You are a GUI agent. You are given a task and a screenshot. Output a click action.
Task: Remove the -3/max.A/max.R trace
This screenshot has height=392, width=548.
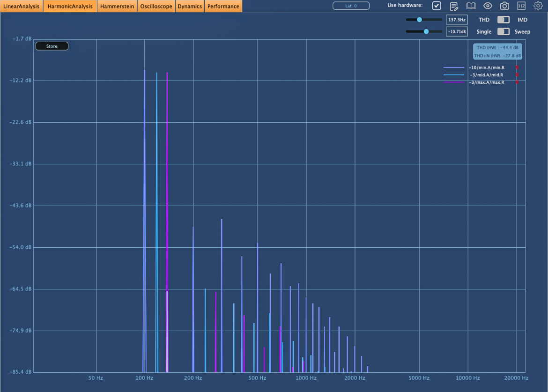[517, 82]
